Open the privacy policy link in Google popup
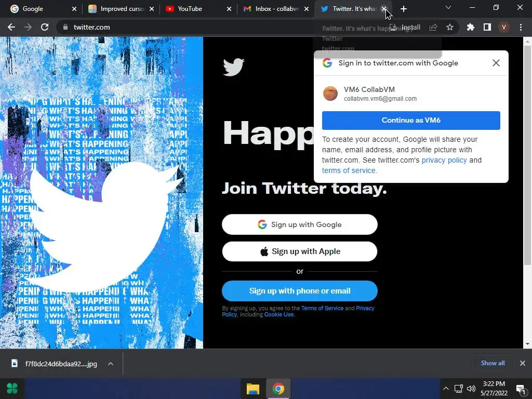This screenshot has height=399, width=532. point(444,160)
